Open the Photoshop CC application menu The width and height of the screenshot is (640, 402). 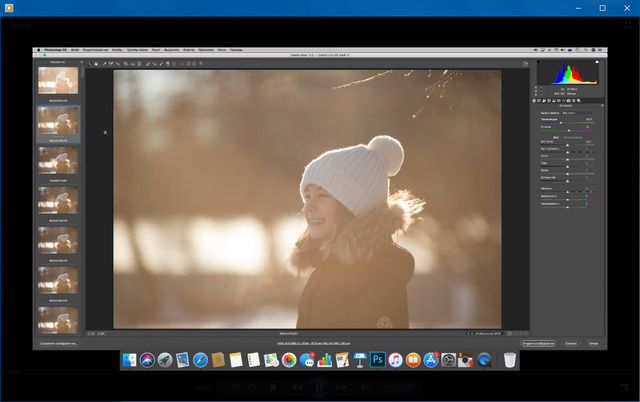(x=54, y=49)
